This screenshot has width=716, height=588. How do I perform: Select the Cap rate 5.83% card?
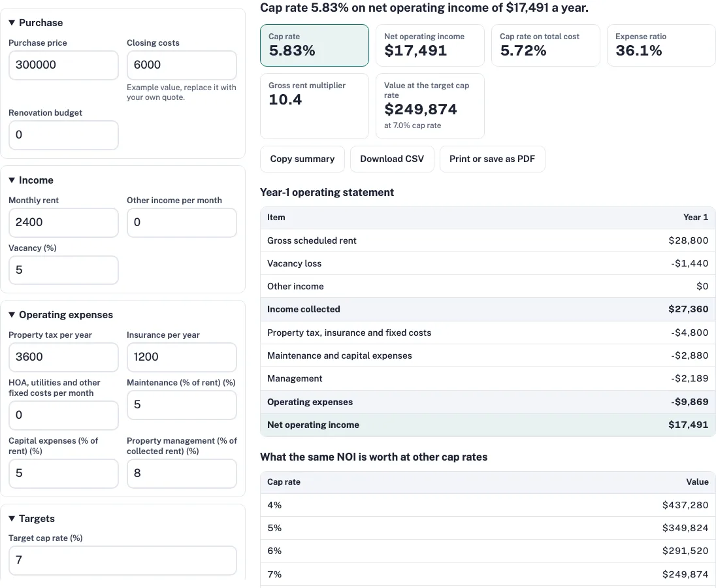(315, 45)
